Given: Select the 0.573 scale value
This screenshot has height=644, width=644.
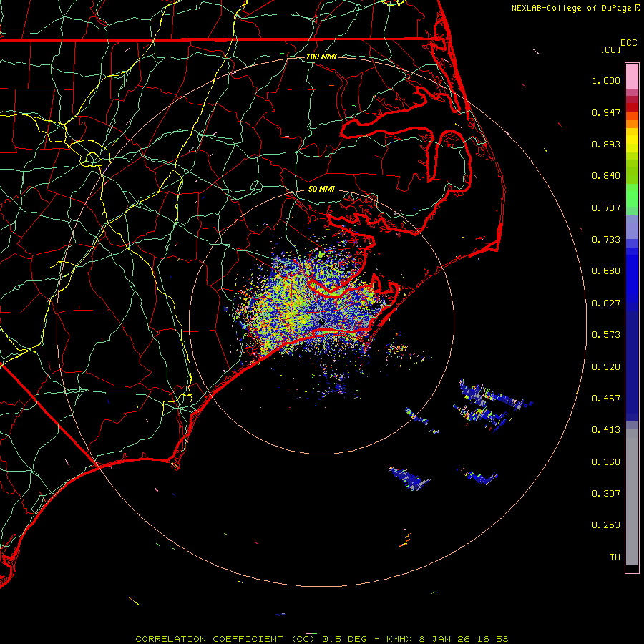Looking at the screenshot, I should [x=606, y=335].
